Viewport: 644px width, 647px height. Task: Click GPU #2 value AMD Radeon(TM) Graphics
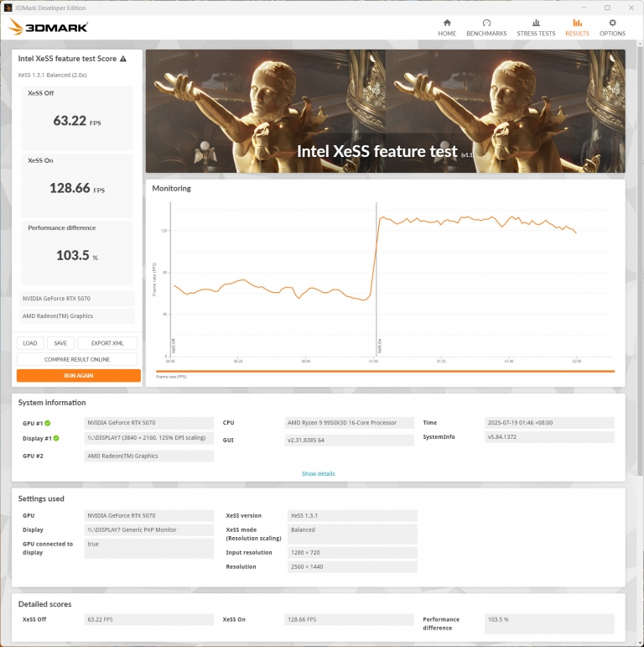148,456
